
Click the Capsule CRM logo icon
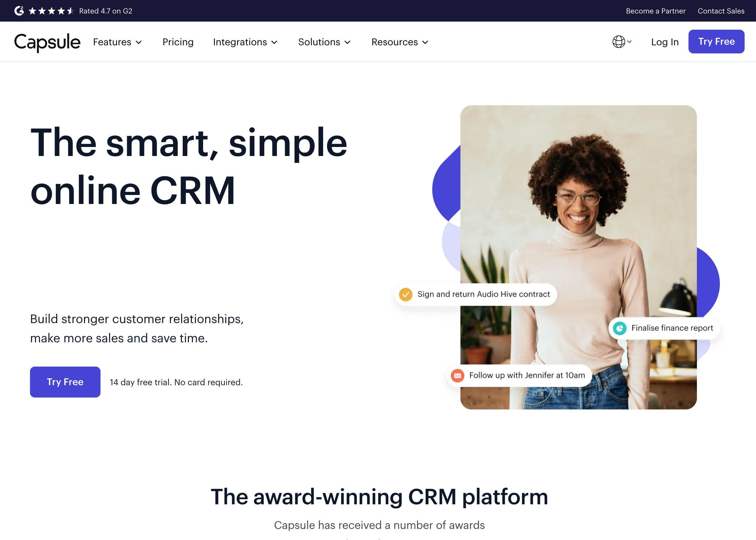[47, 41]
